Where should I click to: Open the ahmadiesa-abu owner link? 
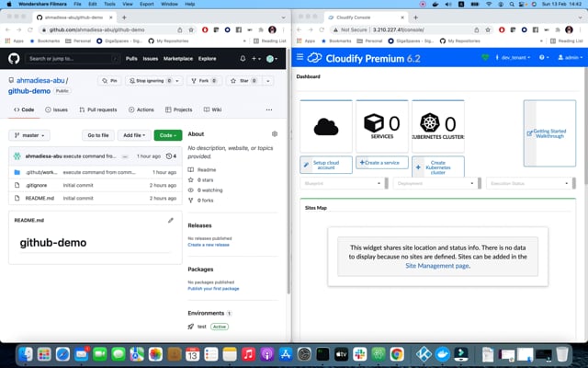tap(40, 80)
